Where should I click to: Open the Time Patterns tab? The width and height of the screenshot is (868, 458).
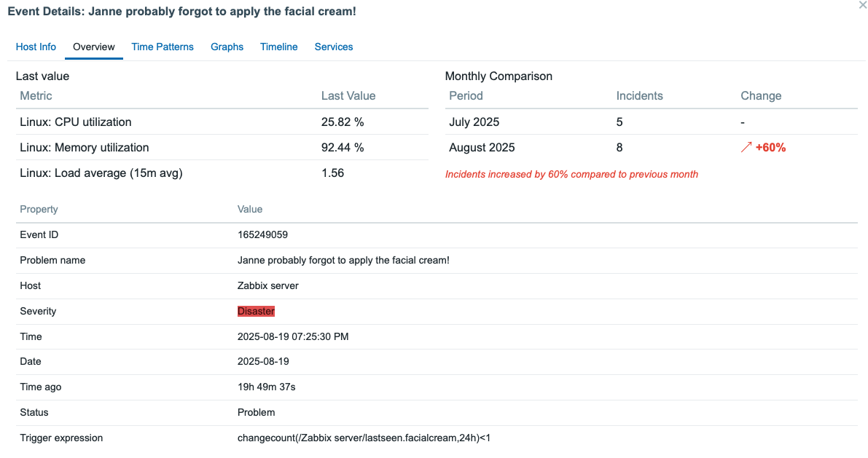point(163,47)
